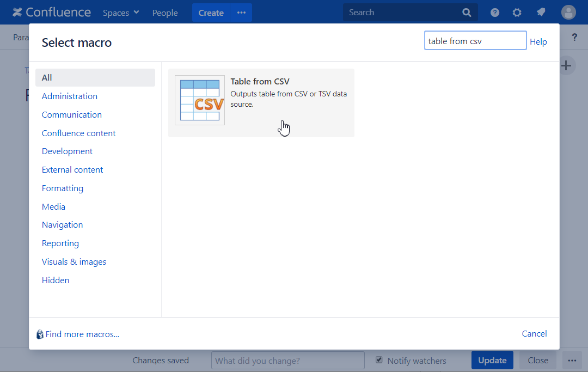Expand the Spaces dropdown menu

pyautogui.click(x=121, y=13)
